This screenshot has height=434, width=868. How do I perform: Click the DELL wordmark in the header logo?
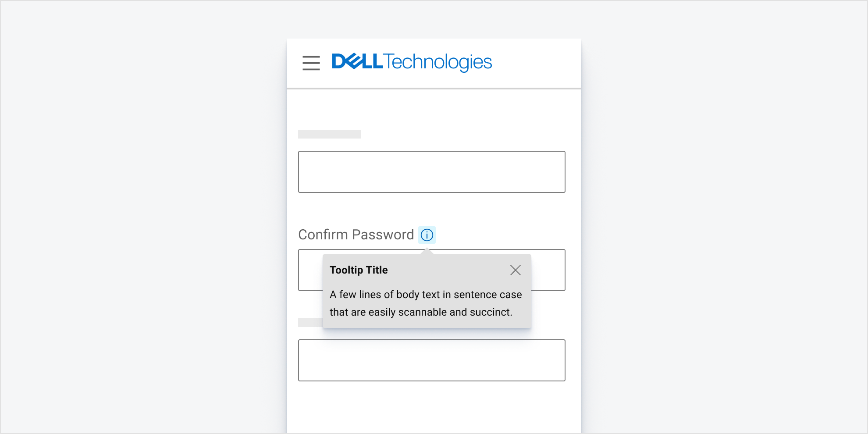(357, 61)
